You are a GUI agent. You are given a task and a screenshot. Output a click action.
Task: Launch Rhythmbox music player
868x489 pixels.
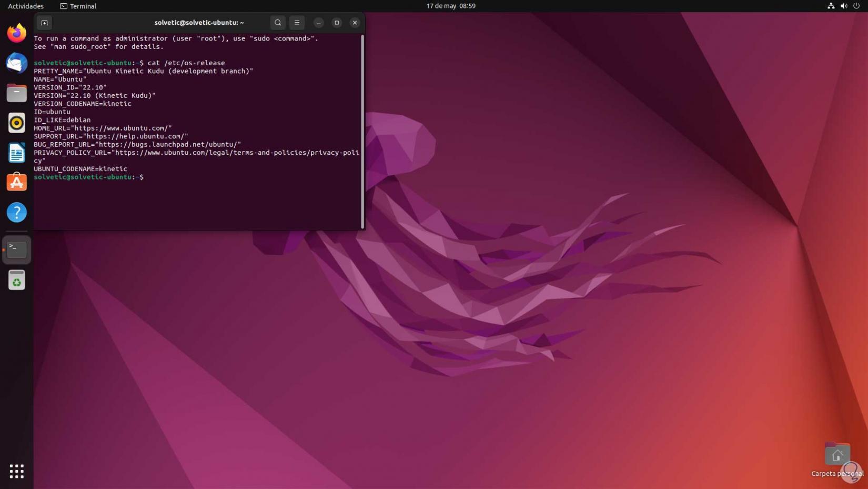pos(17,123)
